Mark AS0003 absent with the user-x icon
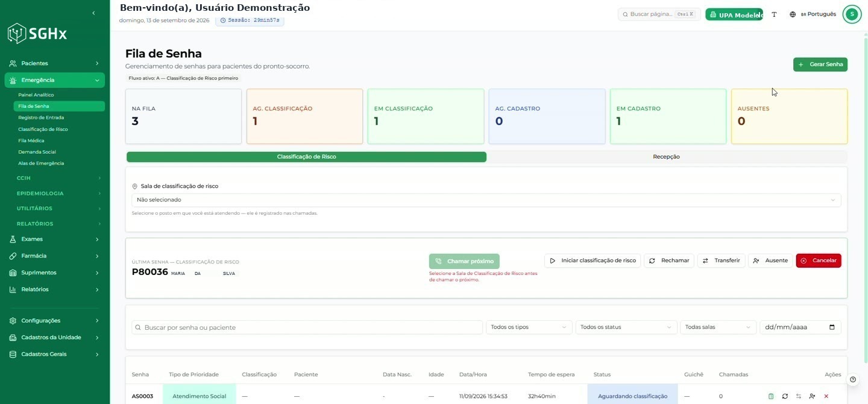Image resolution: width=868 pixels, height=404 pixels. [813, 396]
